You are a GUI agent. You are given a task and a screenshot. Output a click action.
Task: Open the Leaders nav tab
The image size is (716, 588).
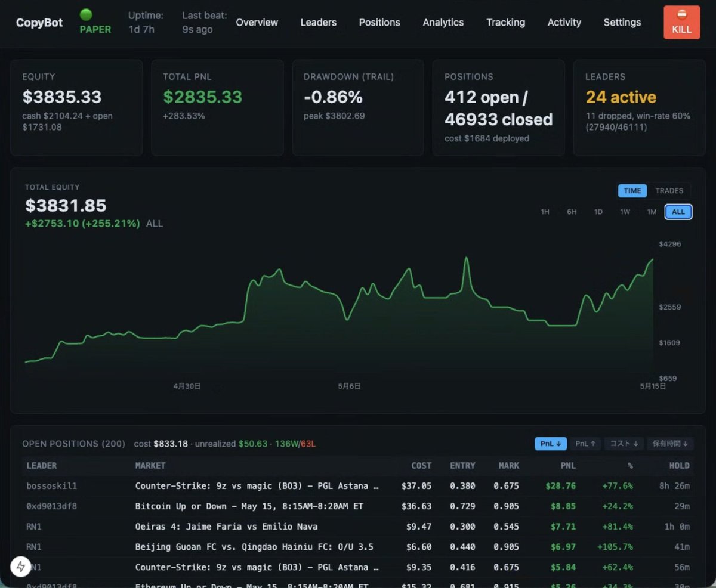(x=319, y=23)
